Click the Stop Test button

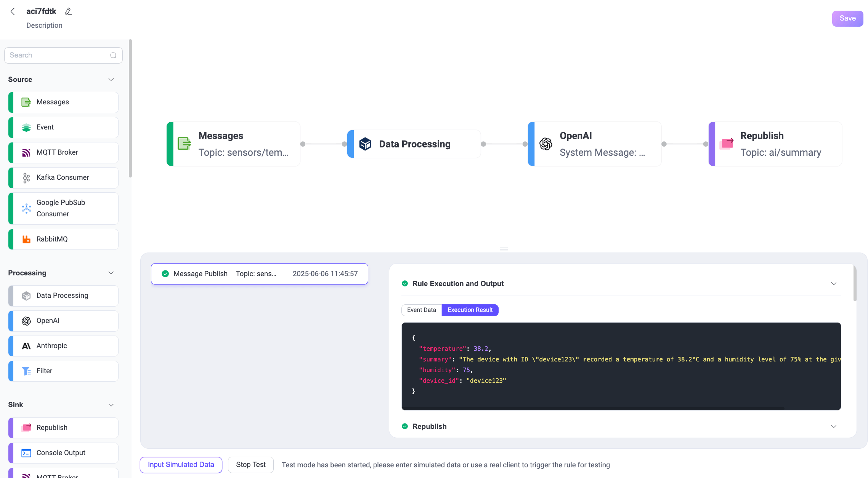coord(250,465)
